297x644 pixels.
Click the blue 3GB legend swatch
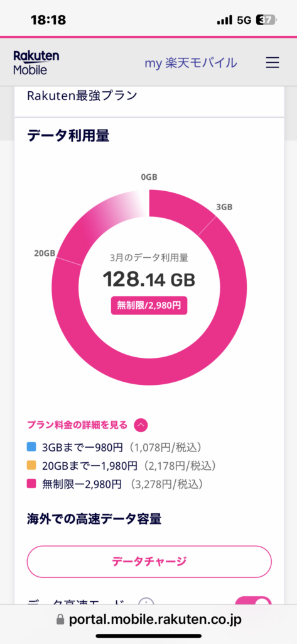[x=31, y=447]
